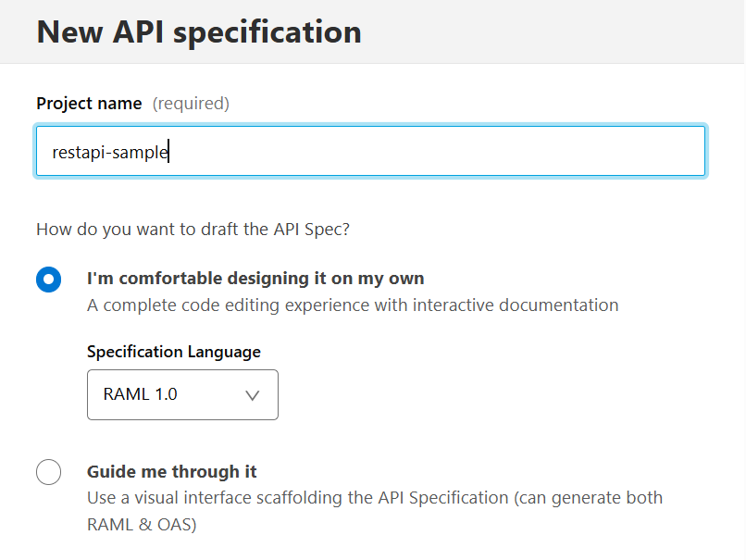Click the chevron arrow beside RAML 1.0
The height and width of the screenshot is (560, 746).
coord(252,394)
